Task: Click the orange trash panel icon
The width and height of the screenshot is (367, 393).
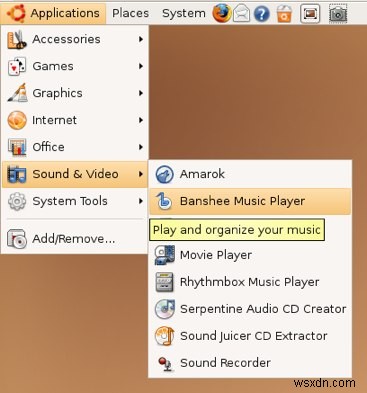Action: [284, 14]
